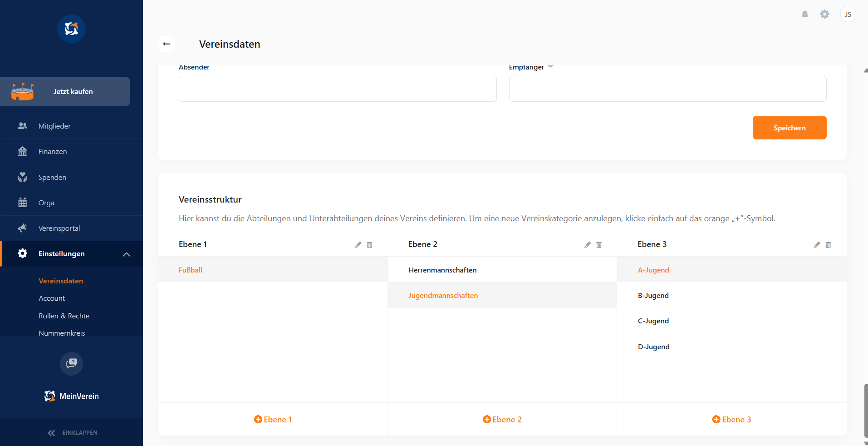The height and width of the screenshot is (446, 868).
Task: Collapse the Einstellungen menu section
Action: (126, 254)
